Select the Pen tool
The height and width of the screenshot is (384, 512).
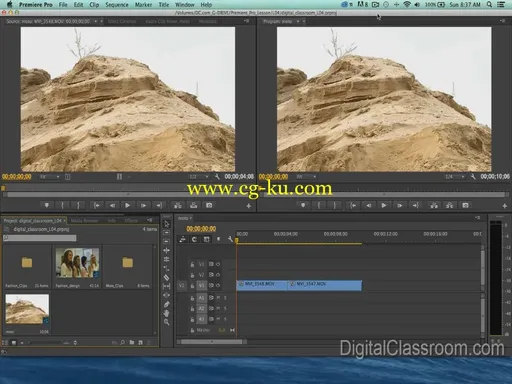[x=167, y=304]
